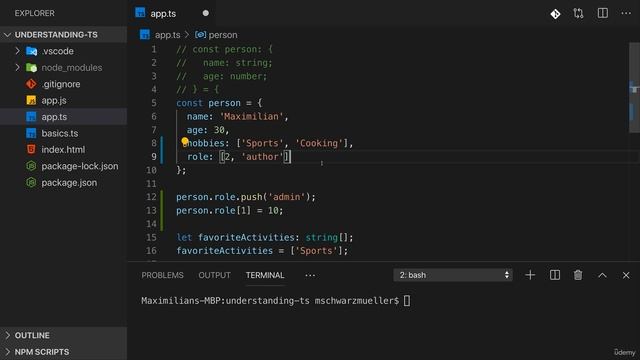This screenshot has height=360, width=640.
Task: Expand the .vscode folder chevron
Action: [17, 51]
